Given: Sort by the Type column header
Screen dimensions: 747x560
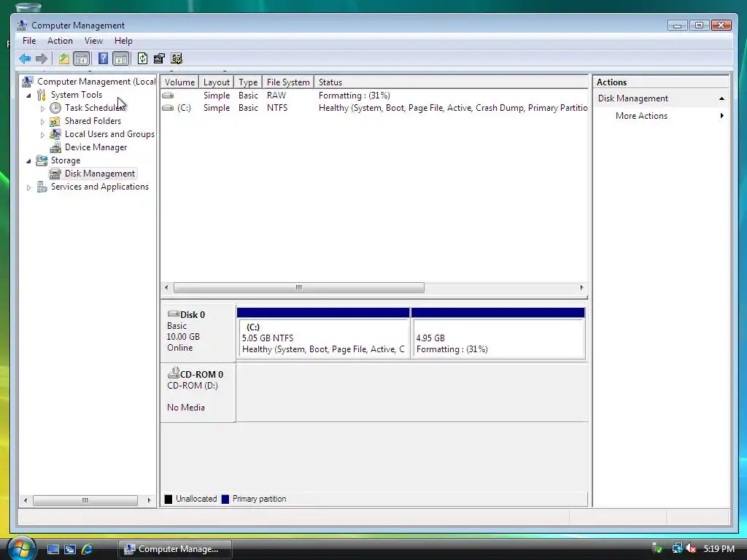Looking at the screenshot, I should tap(248, 82).
